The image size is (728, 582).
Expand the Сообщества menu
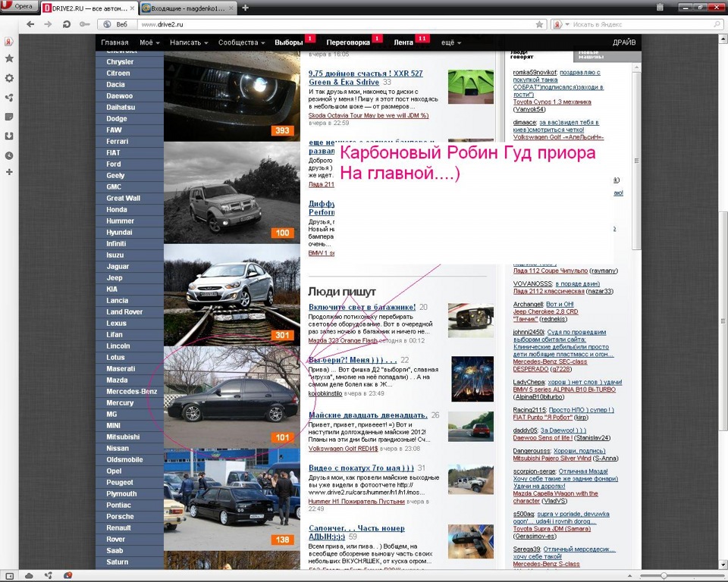pyautogui.click(x=241, y=42)
